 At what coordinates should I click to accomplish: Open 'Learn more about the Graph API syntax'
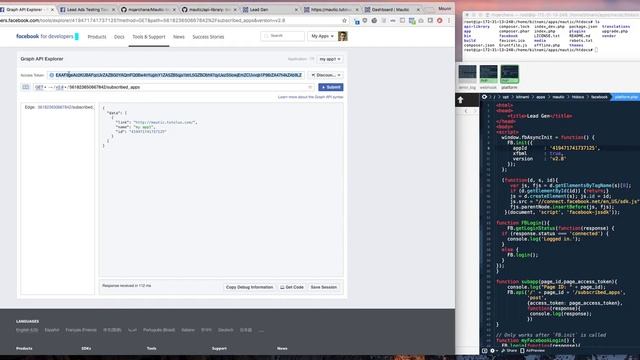click(x=310, y=97)
